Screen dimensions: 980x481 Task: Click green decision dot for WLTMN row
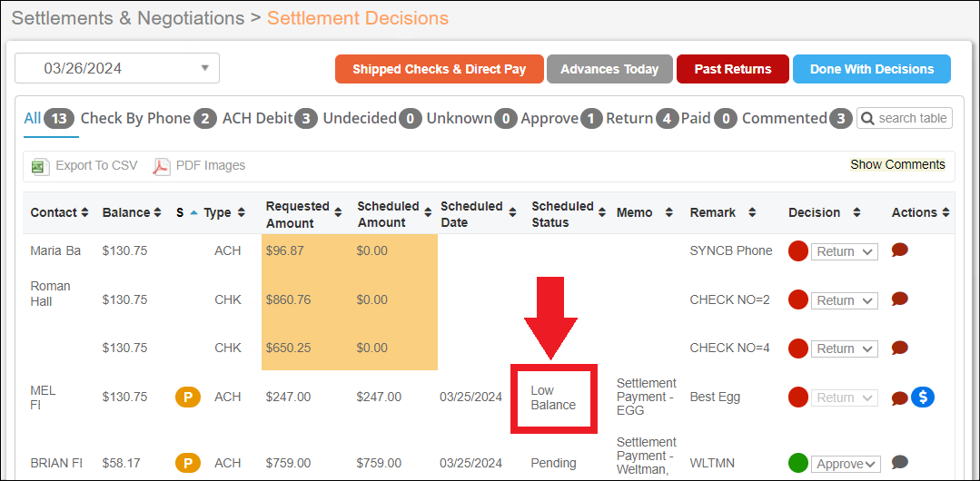point(798,464)
